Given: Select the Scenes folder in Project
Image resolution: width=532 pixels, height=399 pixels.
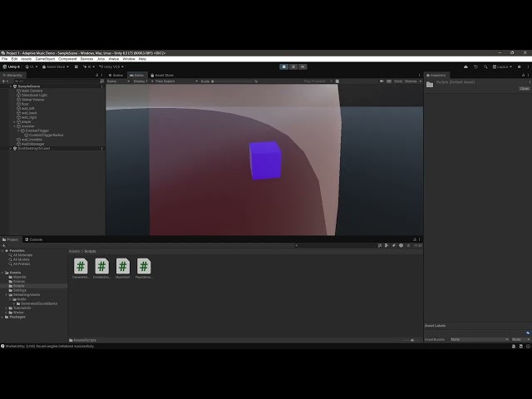Looking at the screenshot, I should 17,282.
